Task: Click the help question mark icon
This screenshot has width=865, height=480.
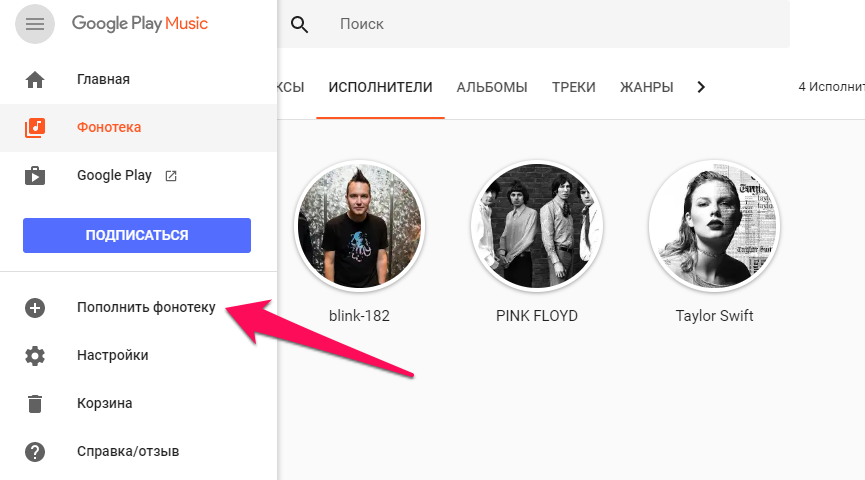Action: (35, 452)
